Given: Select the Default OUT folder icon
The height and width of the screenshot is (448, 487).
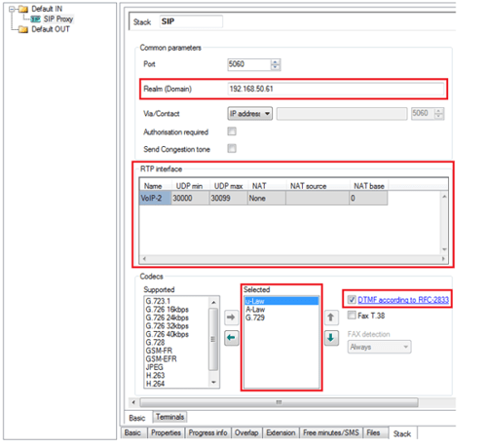Looking at the screenshot, I should [23, 29].
